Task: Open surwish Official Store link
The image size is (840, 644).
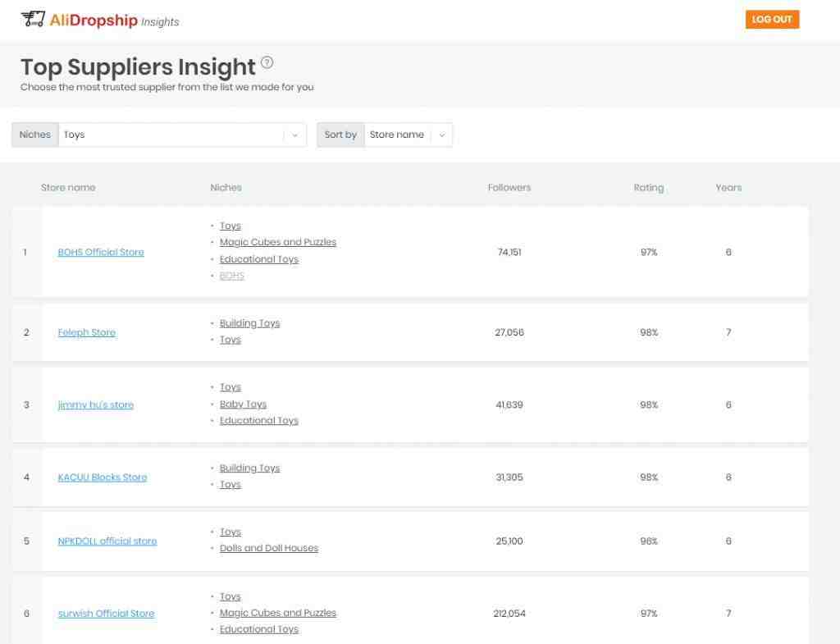Action: [106, 613]
